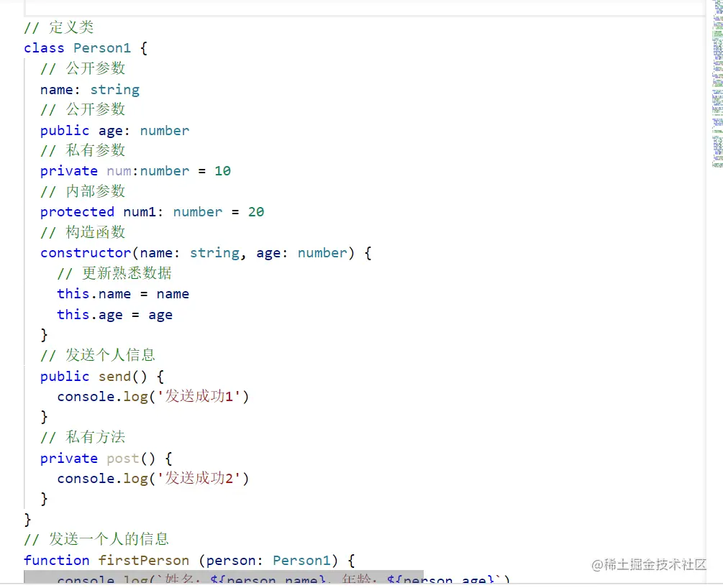The height and width of the screenshot is (588, 723).
Task: Click the private keyword before num
Action: click(x=68, y=170)
